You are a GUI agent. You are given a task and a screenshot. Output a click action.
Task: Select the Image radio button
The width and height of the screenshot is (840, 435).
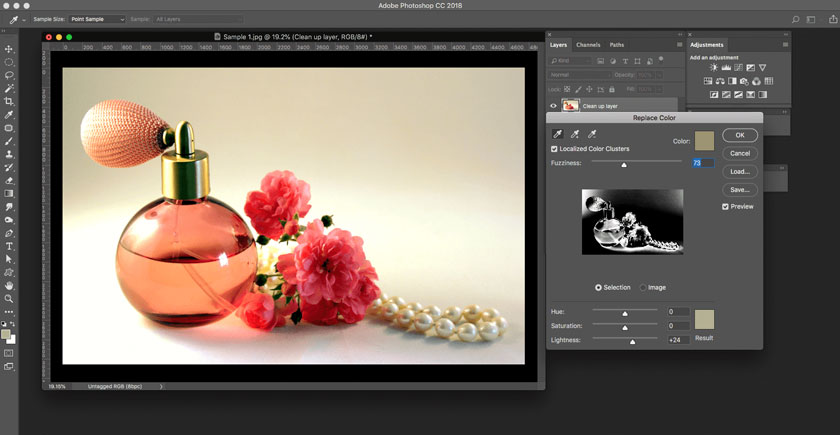[643, 287]
